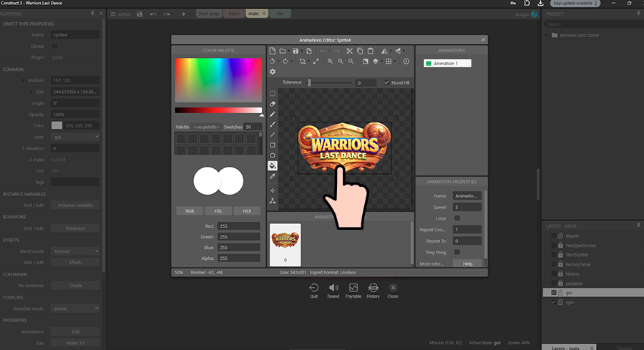The image size is (644, 350).
Task: Click the reset zoom magnifier icon
Action: click(351, 62)
